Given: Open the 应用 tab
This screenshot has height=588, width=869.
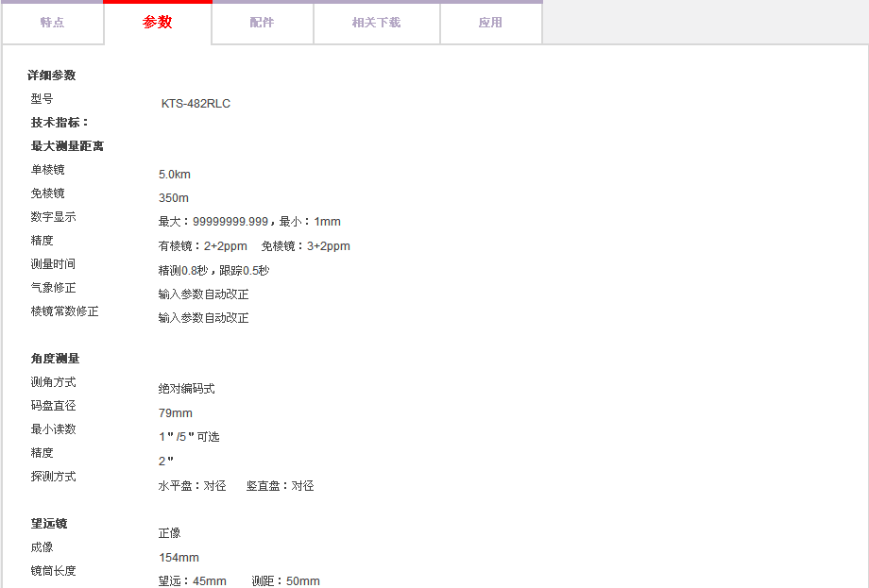Looking at the screenshot, I should (x=490, y=23).
